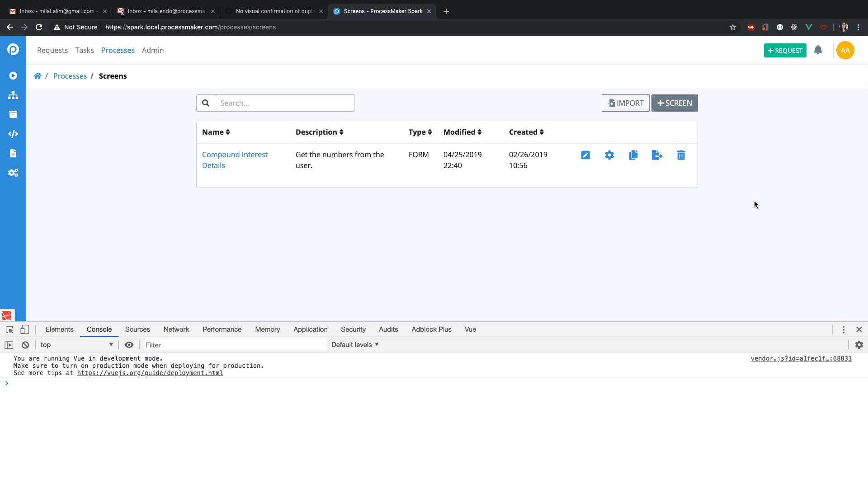Click the console Filter input field
Image resolution: width=868 pixels, height=488 pixels.
click(235, 345)
